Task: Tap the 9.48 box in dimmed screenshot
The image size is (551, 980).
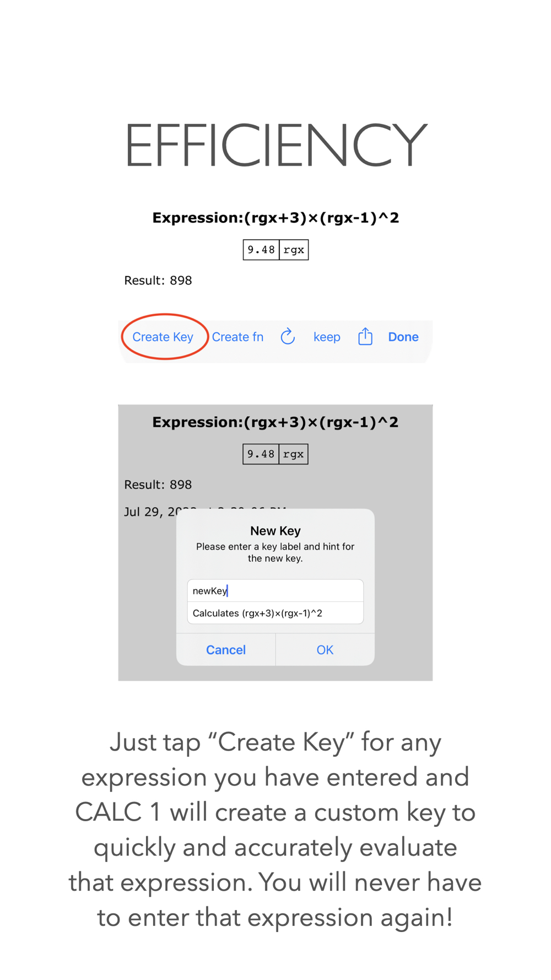Action: coord(261,454)
